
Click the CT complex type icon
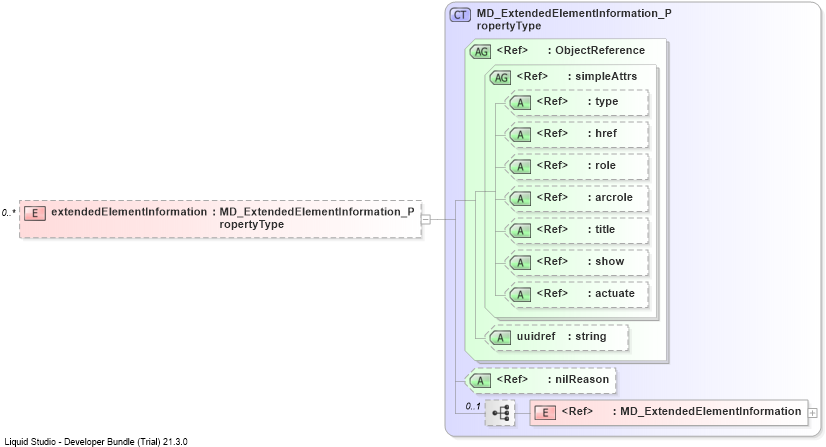click(460, 15)
